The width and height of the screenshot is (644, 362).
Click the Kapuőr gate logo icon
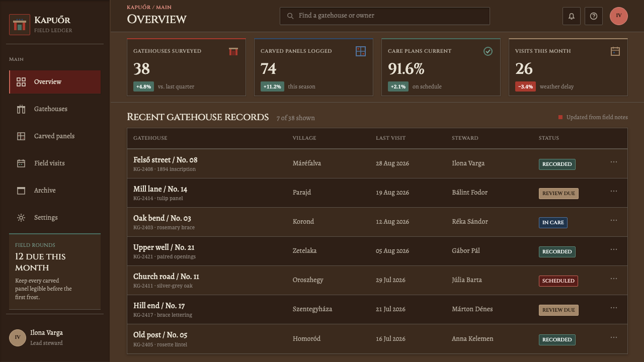click(20, 25)
